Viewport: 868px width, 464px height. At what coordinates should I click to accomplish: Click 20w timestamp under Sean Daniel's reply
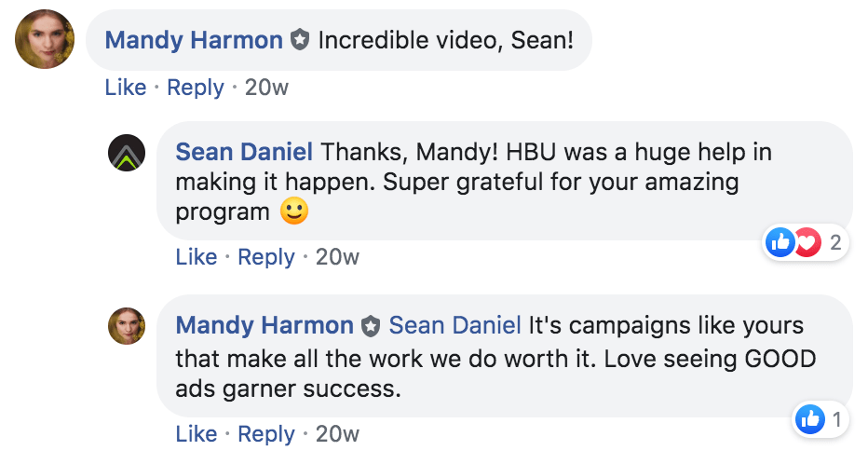pos(338,257)
